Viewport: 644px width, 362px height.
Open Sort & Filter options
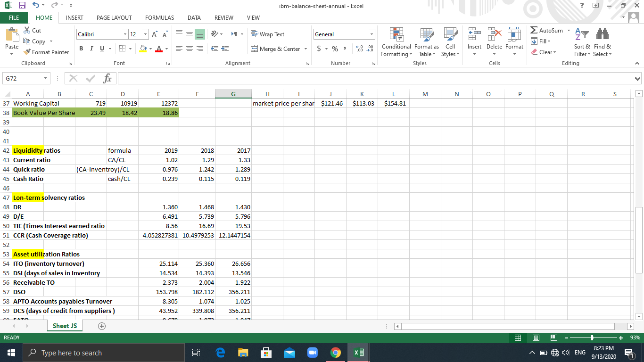point(582,41)
